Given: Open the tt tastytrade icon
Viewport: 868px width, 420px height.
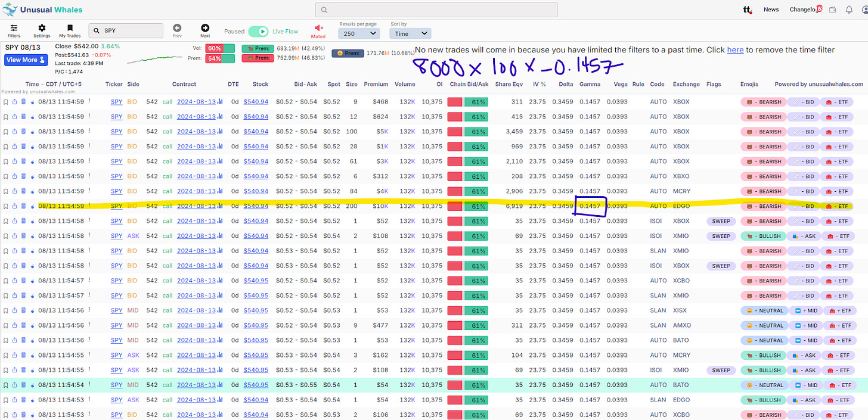Looking at the screenshot, I should click(747, 10).
